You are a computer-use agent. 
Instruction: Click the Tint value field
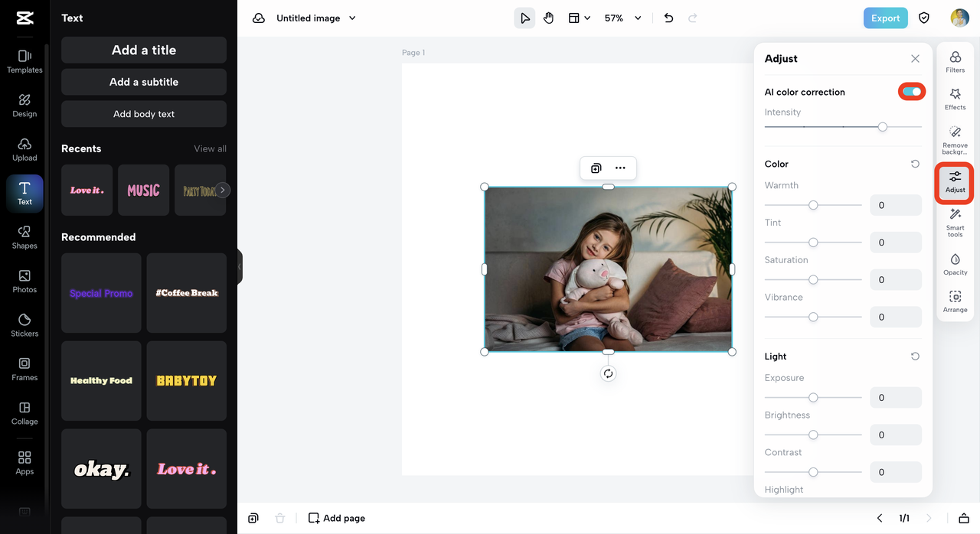tap(896, 243)
